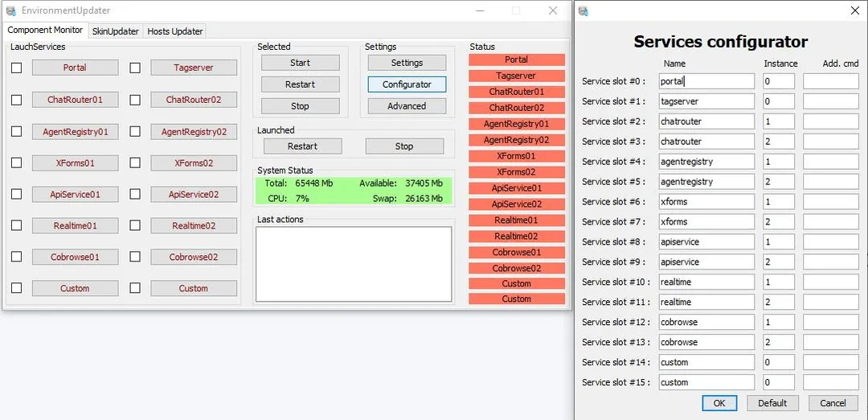Click the Total memory value 65448 Mb

pyautogui.click(x=314, y=183)
